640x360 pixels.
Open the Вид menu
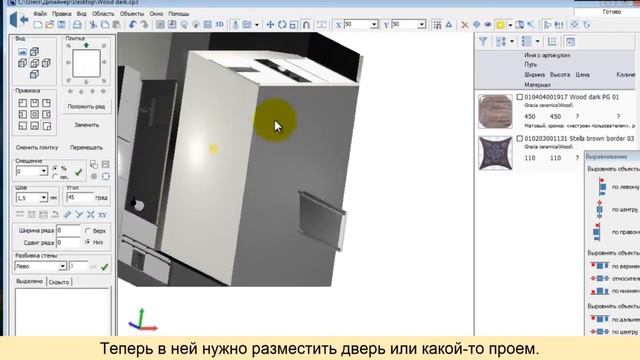[x=82, y=13]
